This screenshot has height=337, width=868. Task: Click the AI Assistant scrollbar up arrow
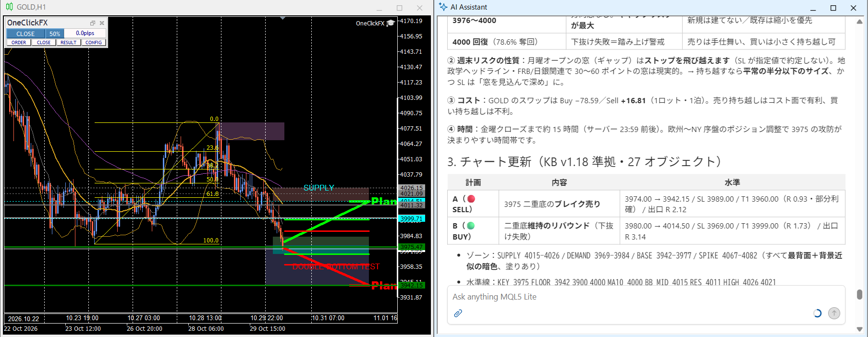859,22
